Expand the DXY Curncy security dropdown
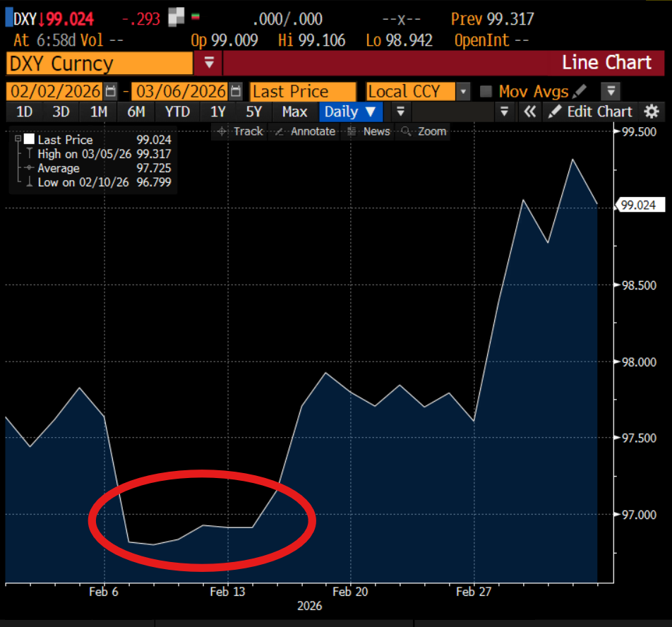672x627 pixels. point(209,63)
